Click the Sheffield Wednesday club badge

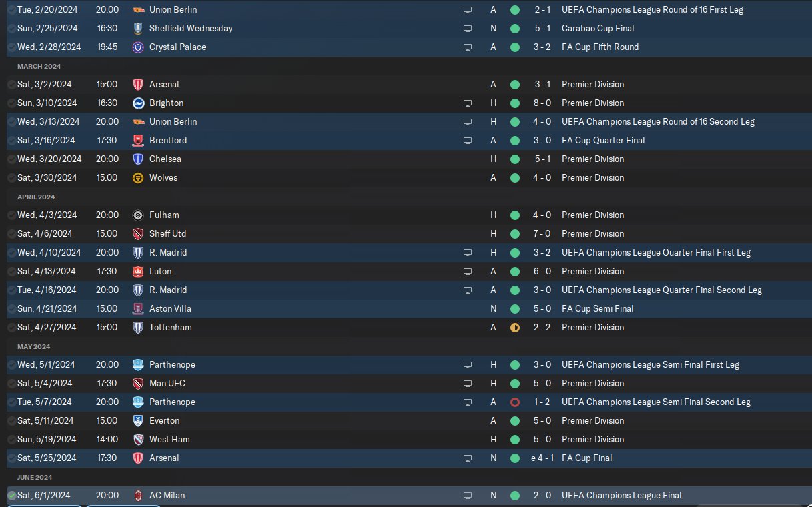[138, 29]
